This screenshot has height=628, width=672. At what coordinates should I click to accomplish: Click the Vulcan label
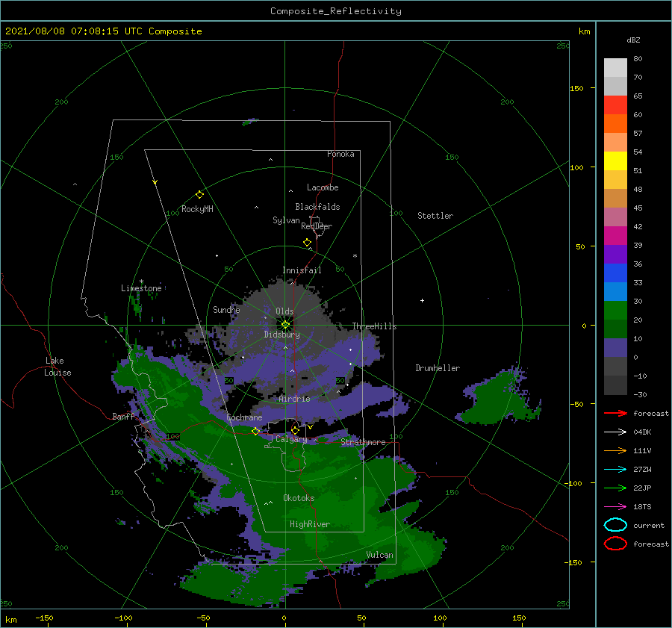coord(380,555)
